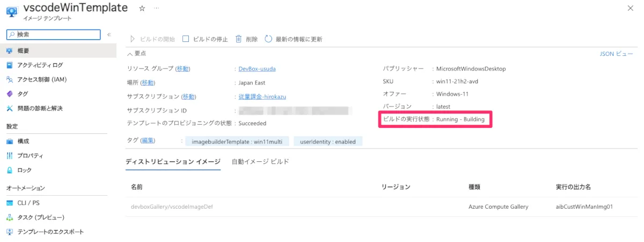Collapse the sidebar with the double chevron
Image resolution: width=644 pixels, height=242 pixels.
point(109,34)
